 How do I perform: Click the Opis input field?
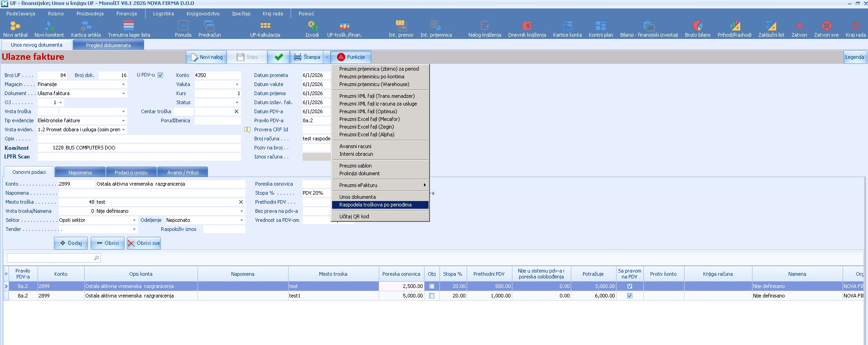pos(139,139)
